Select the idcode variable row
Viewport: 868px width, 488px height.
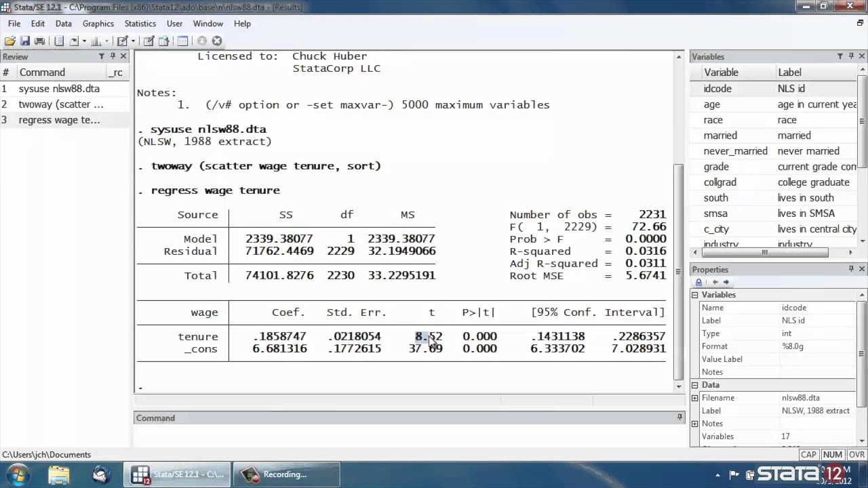(774, 89)
